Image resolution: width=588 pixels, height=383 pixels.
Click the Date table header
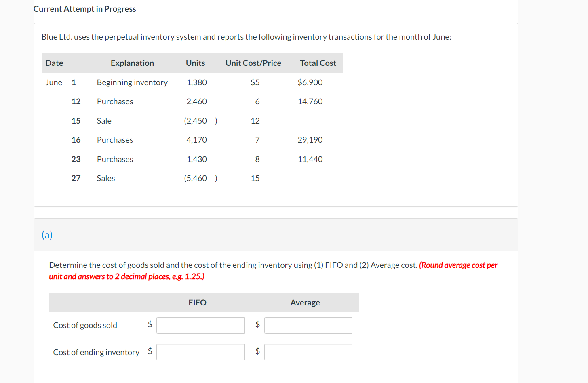pos(54,63)
